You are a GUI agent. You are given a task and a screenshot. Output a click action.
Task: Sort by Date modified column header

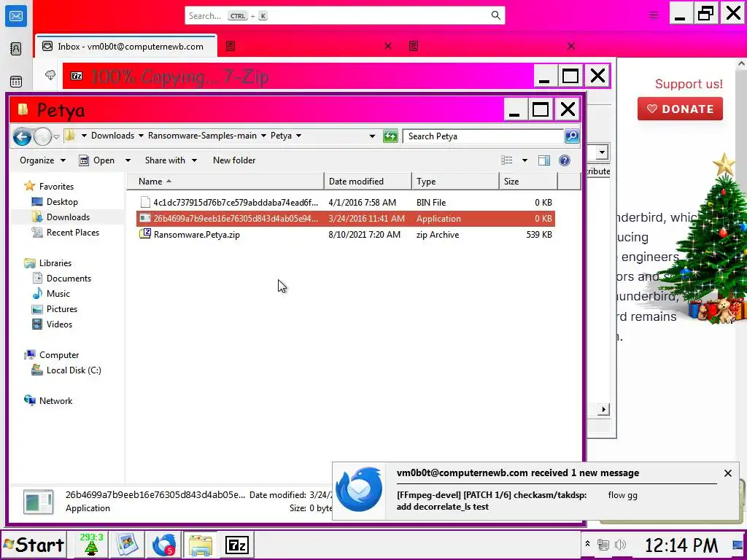coord(368,182)
